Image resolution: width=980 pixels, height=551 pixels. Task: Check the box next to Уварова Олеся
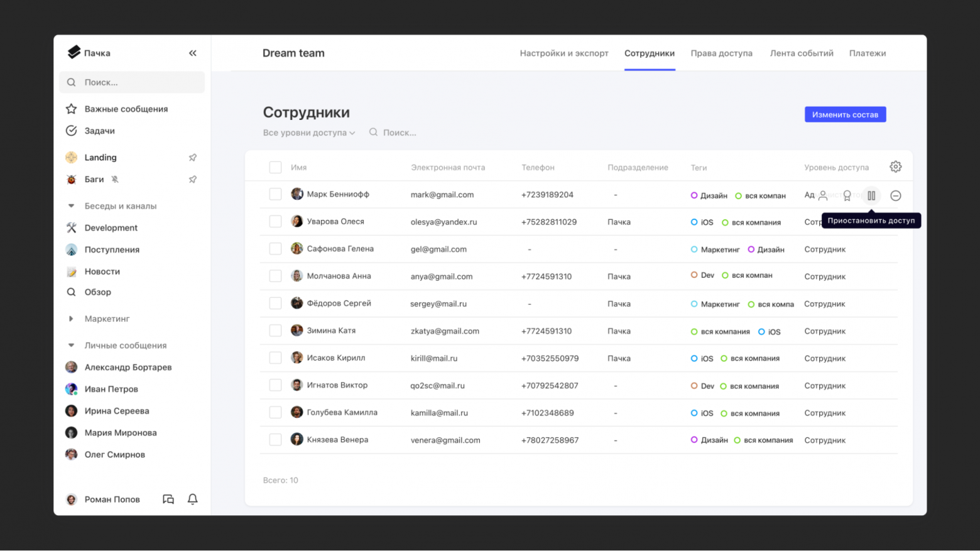(275, 222)
